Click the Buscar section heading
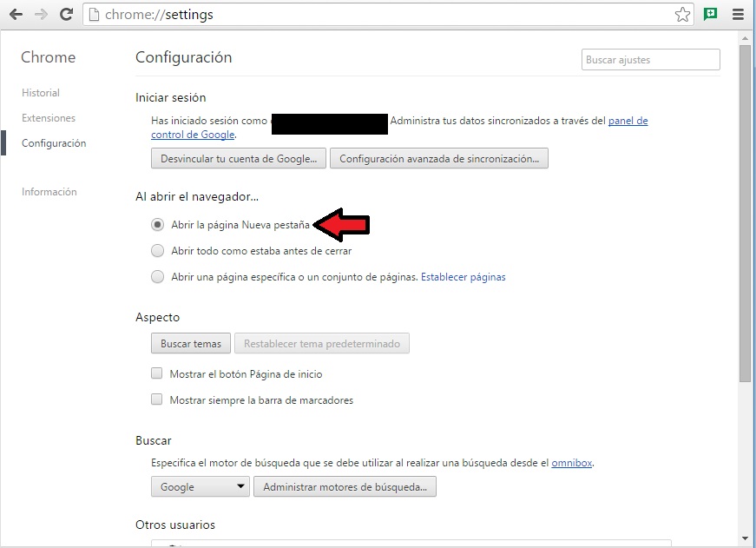756x548 pixels. pos(154,440)
